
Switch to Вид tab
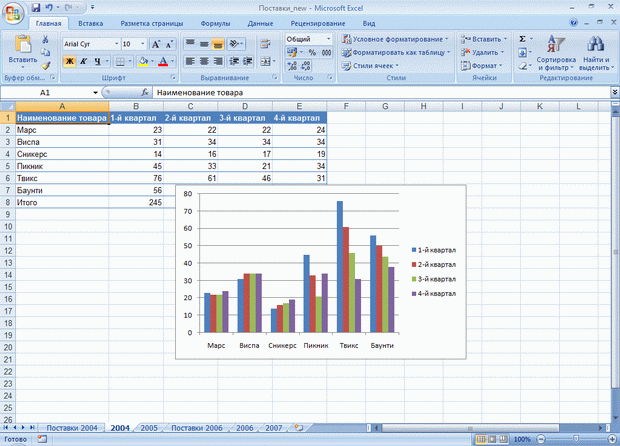(369, 23)
